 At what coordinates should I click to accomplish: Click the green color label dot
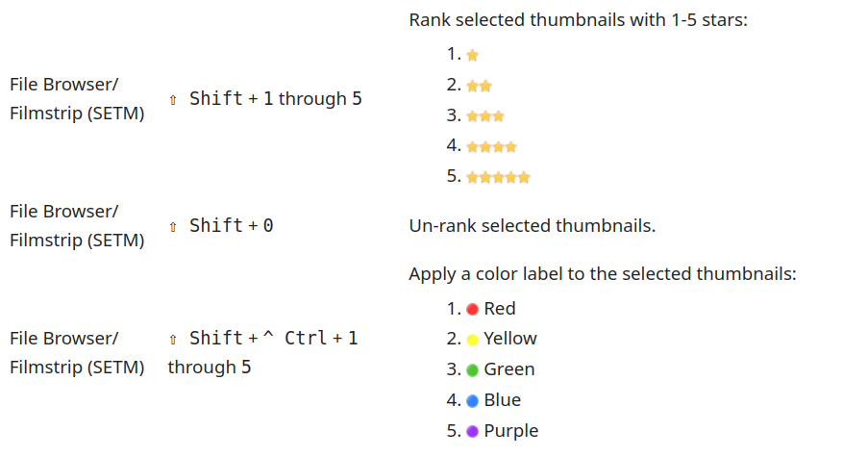473,369
